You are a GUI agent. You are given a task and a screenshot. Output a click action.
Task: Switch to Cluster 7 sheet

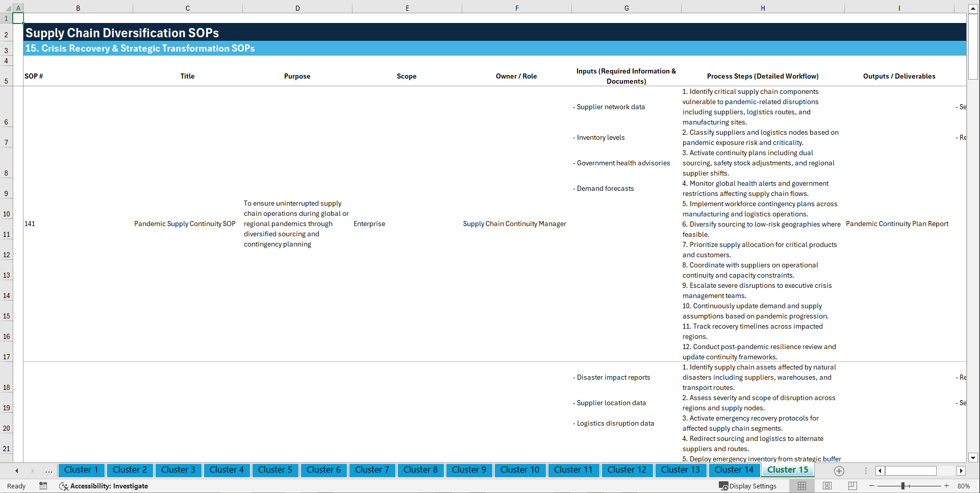pyautogui.click(x=372, y=470)
